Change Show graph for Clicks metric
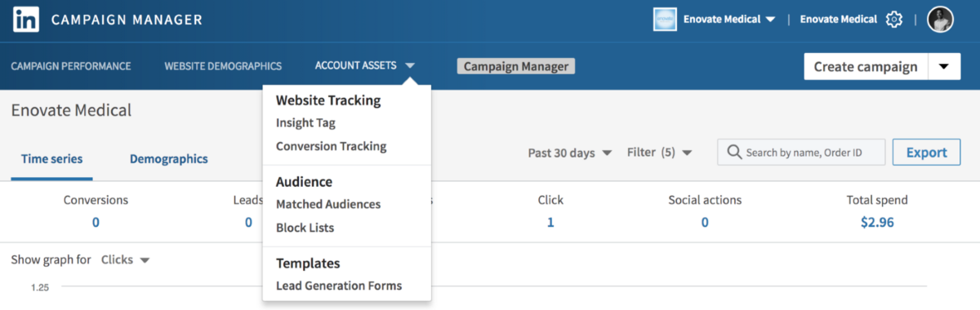 click(125, 260)
